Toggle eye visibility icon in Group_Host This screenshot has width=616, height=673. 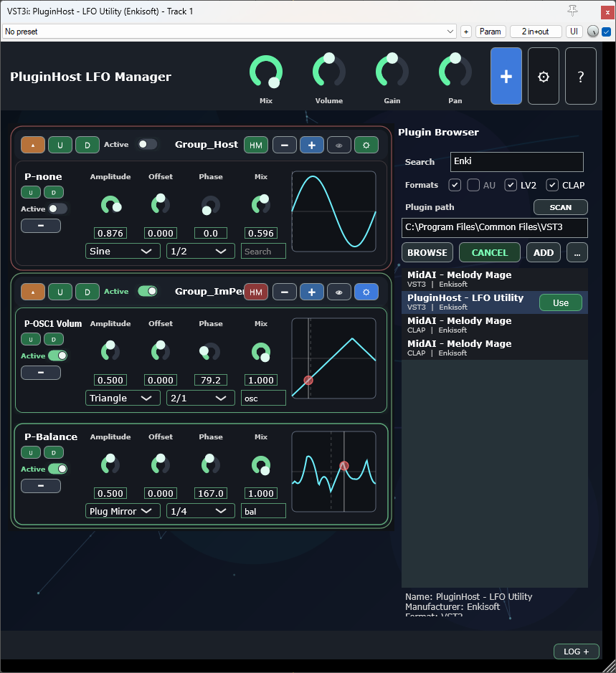coord(339,145)
